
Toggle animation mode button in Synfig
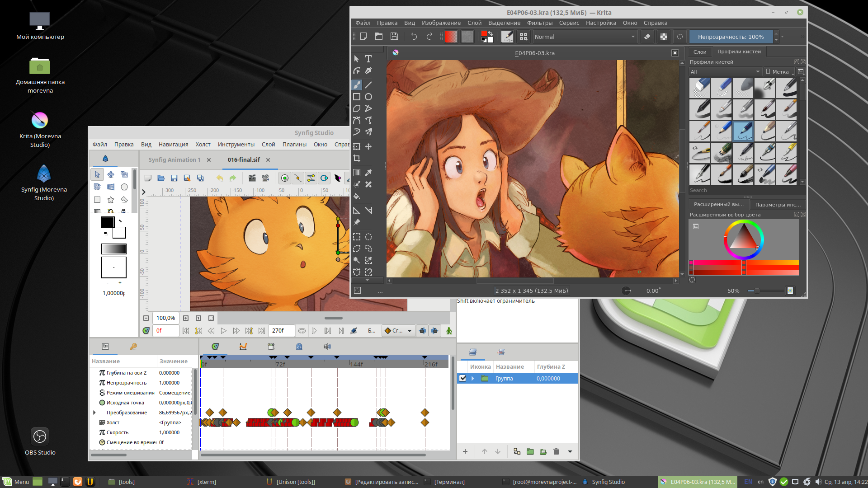click(x=449, y=331)
